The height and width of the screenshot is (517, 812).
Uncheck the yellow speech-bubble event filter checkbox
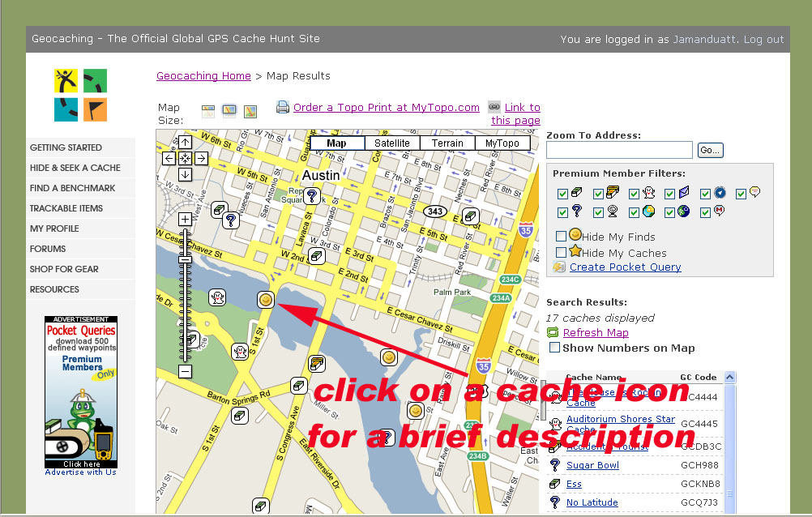tap(741, 194)
